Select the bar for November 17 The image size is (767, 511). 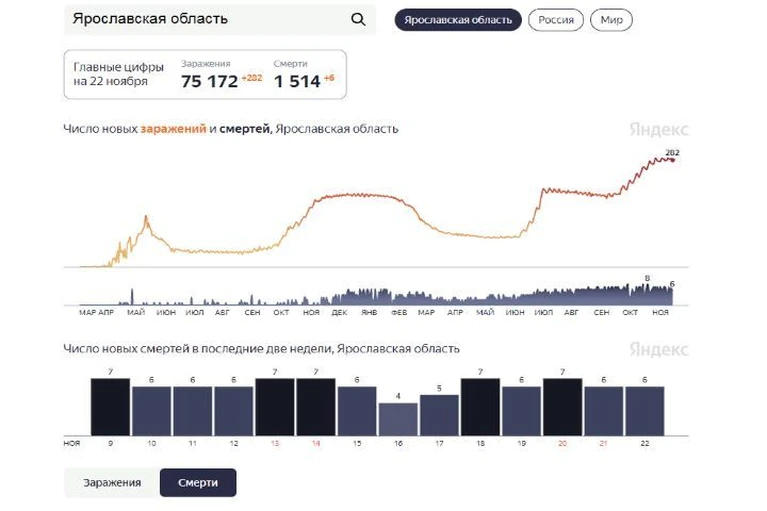tap(439, 415)
